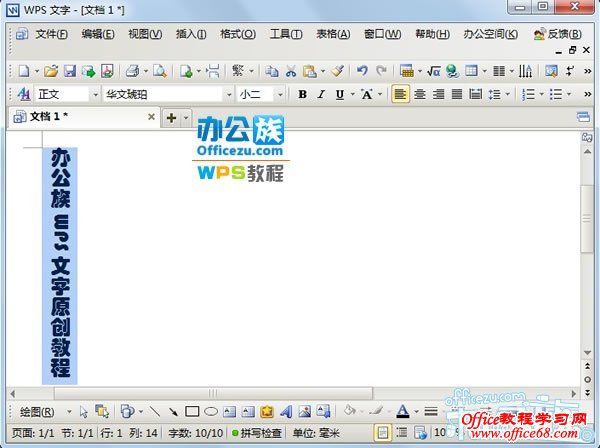Image resolution: width=600 pixels, height=448 pixels.
Task: Click the font color A swatch
Action: [403, 412]
